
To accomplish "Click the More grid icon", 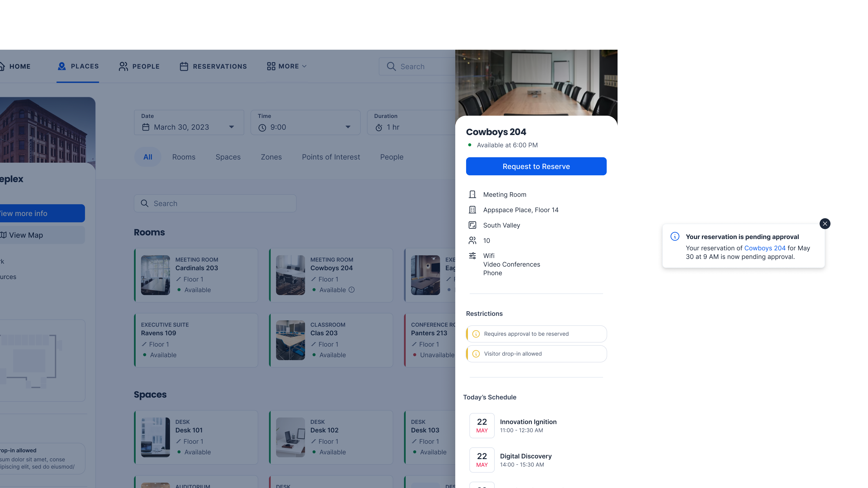I will 271,66.
